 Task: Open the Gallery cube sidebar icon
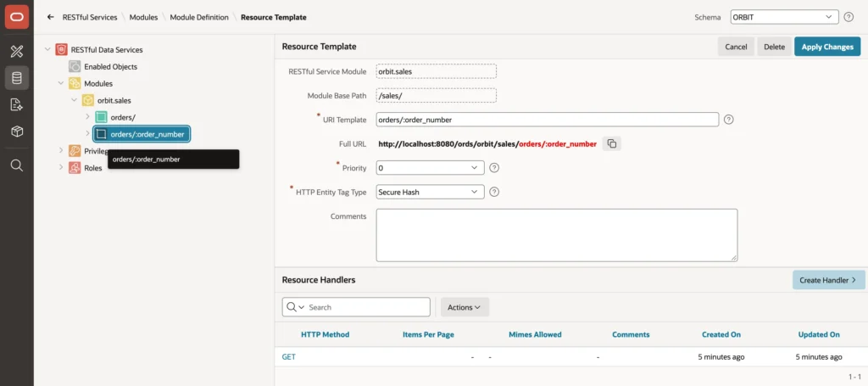click(17, 131)
